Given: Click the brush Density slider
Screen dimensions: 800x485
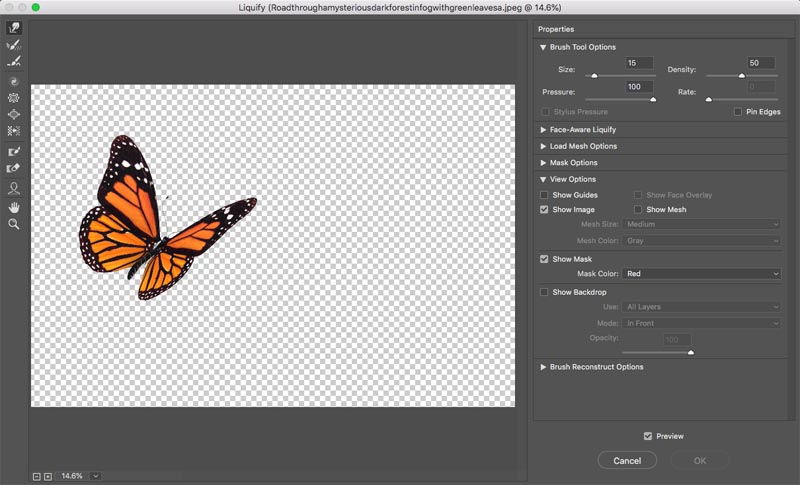Looking at the screenshot, I should 741,76.
